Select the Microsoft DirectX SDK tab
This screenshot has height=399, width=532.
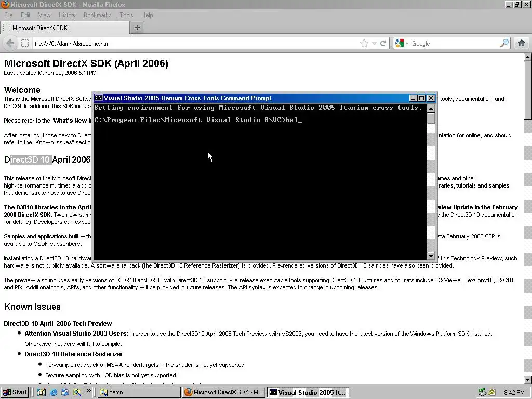[65, 28]
